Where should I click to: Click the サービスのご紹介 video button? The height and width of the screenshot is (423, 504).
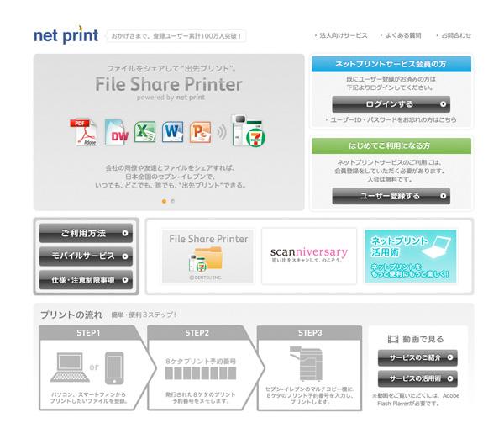pyautogui.click(x=417, y=357)
